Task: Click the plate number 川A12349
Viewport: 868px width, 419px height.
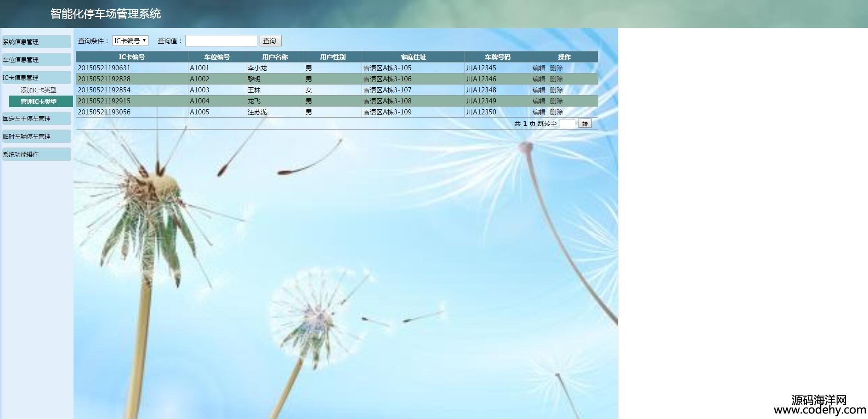Action: 481,101
